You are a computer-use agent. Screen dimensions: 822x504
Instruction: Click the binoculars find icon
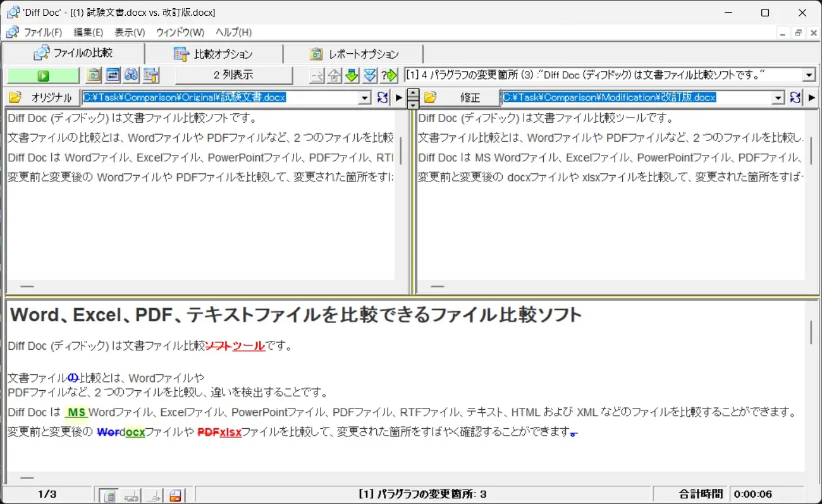pos(131,76)
